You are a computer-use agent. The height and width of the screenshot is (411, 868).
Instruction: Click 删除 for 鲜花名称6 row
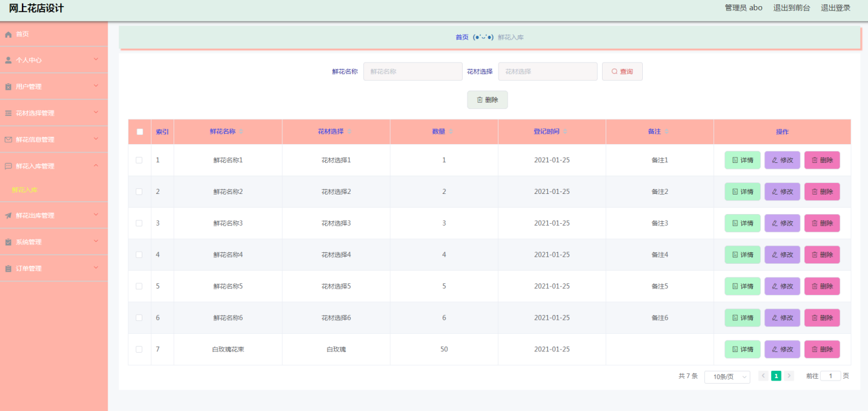click(x=822, y=318)
